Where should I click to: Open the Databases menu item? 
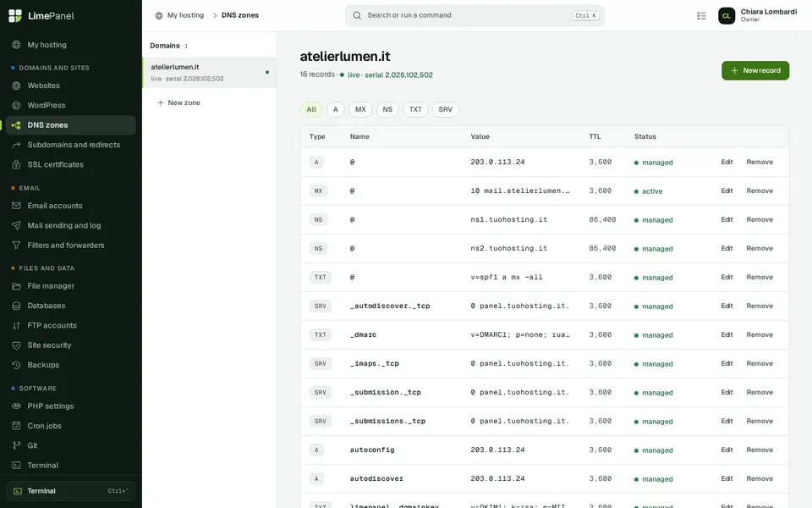pos(70,306)
